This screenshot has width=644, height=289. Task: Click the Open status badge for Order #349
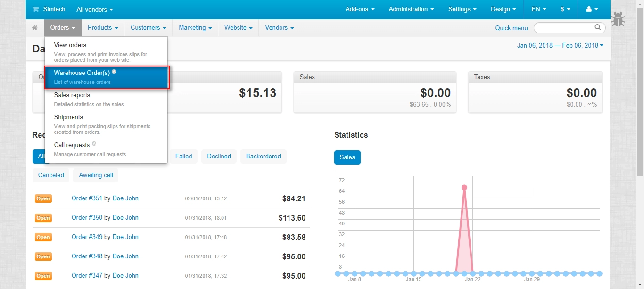[x=43, y=238]
